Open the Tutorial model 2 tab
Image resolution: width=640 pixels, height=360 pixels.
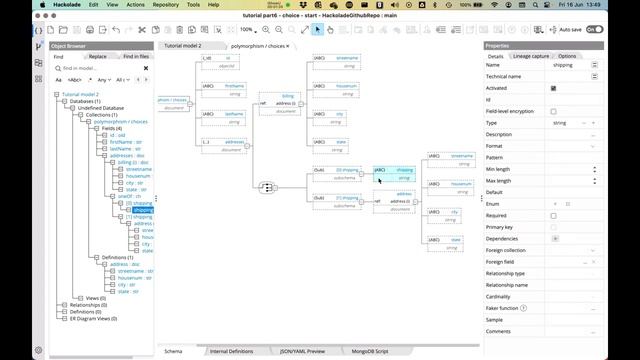pyautogui.click(x=183, y=46)
